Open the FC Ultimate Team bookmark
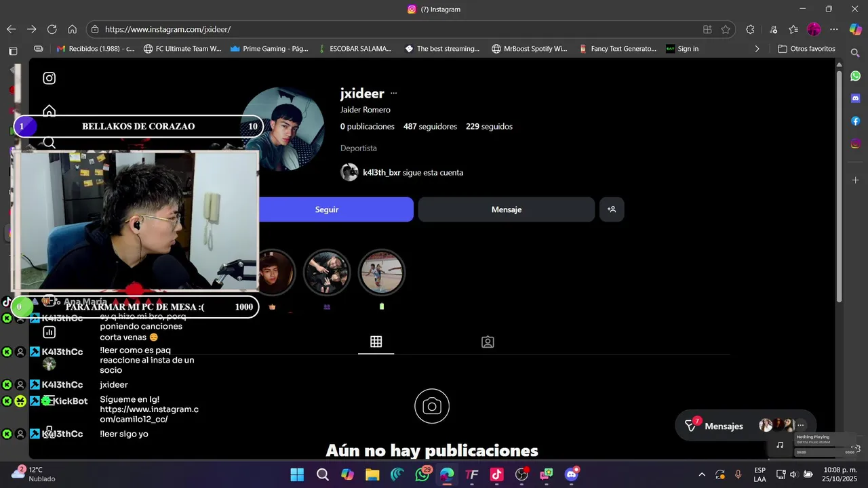Image resolution: width=868 pixels, height=488 pixels. pyautogui.click(x=183, y=49)
